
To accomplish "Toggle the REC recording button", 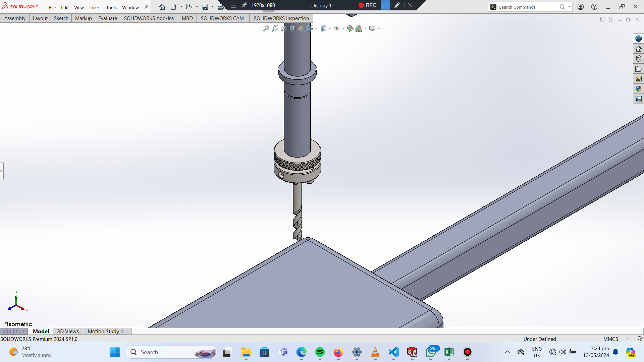I will coord(367,5).
